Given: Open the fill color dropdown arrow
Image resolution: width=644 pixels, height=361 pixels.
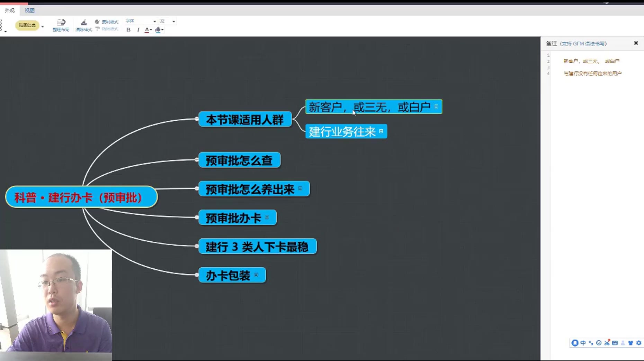Looking at the screenshot, I should (x=162, y=30).
